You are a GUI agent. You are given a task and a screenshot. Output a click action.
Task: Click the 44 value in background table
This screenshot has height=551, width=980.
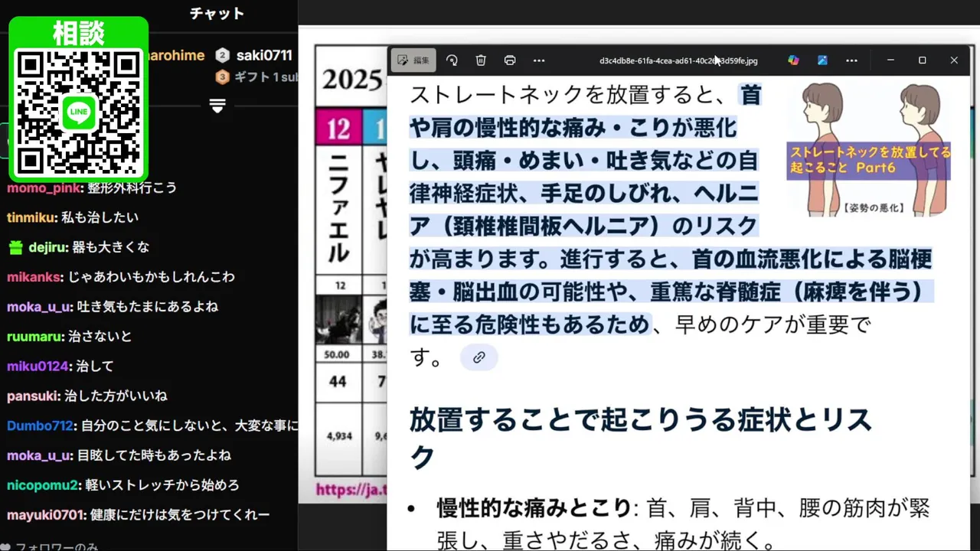coord(338,381)
